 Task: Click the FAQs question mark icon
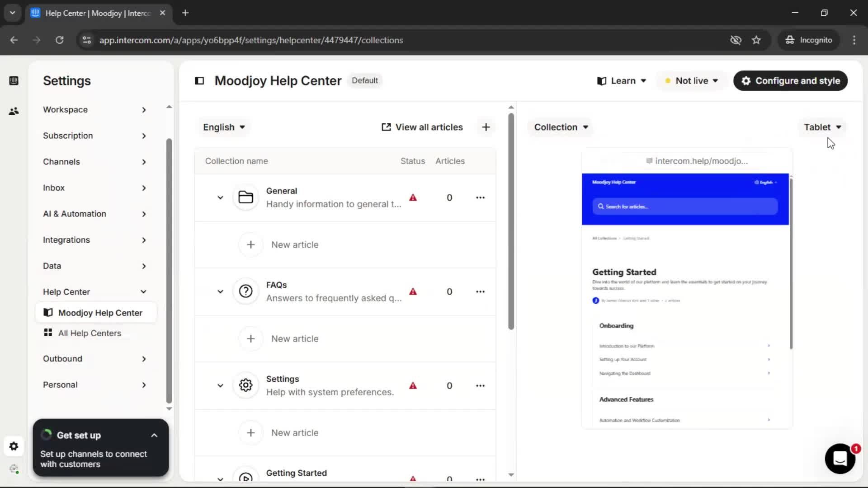[x=245, y=291]
